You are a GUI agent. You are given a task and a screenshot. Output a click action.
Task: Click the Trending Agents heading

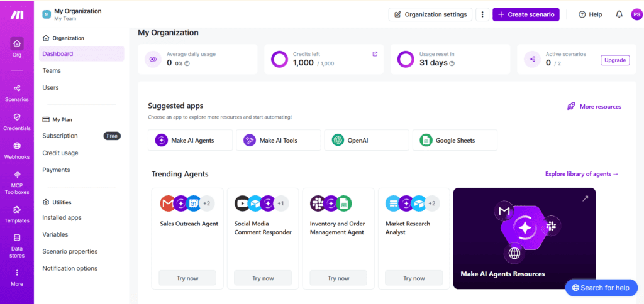coord(180,174)
